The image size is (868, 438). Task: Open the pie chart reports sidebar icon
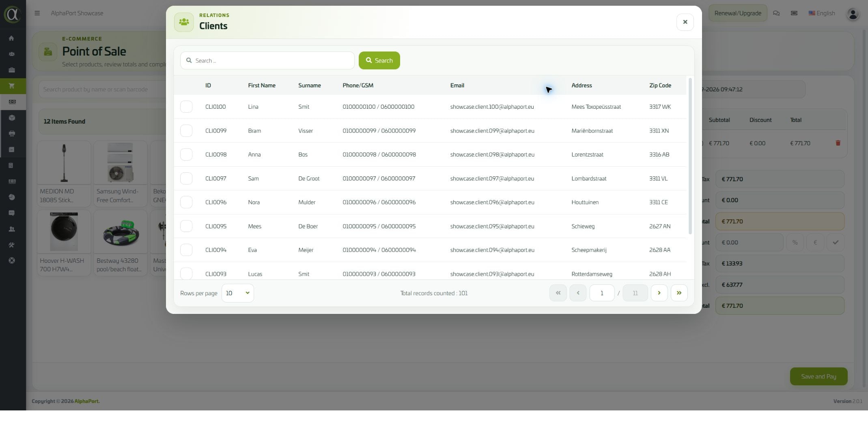tap(11, 197)
